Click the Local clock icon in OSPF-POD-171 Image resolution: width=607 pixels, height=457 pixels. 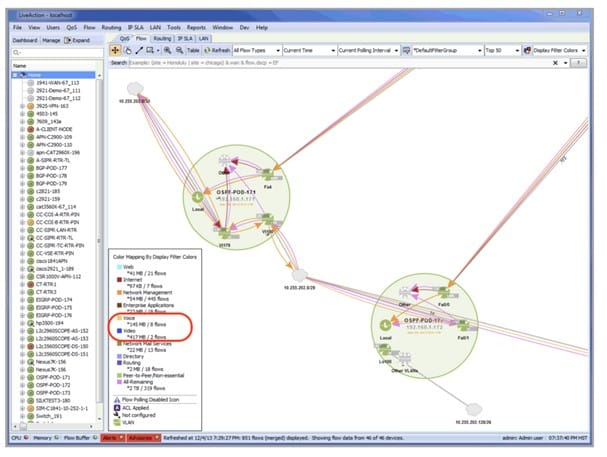[197, 197]
